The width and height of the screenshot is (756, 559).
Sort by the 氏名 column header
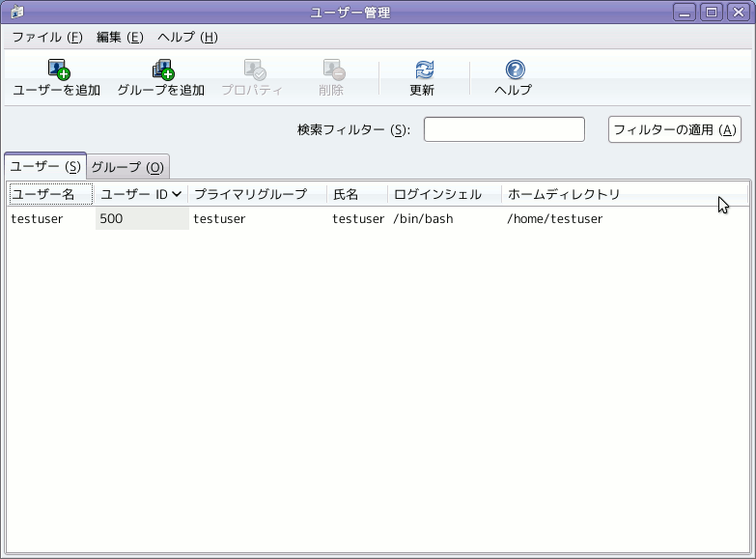click(357, 194)
